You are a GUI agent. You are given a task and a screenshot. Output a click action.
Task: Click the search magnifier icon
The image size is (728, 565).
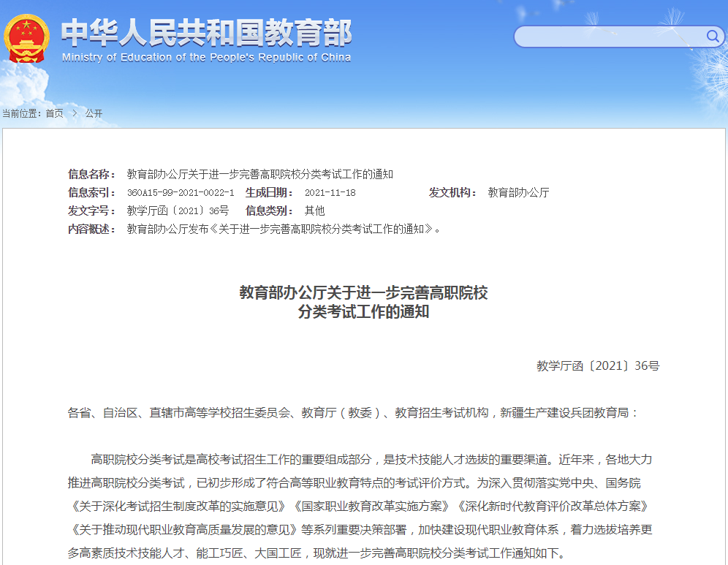click(712, 36)
